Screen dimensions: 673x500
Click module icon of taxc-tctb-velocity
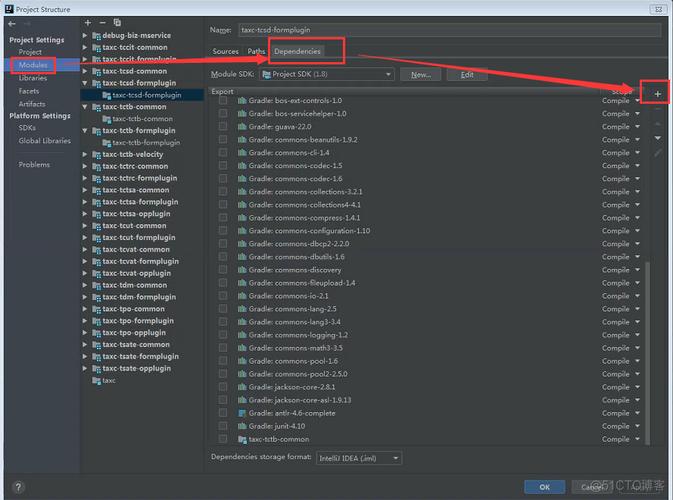97,155
